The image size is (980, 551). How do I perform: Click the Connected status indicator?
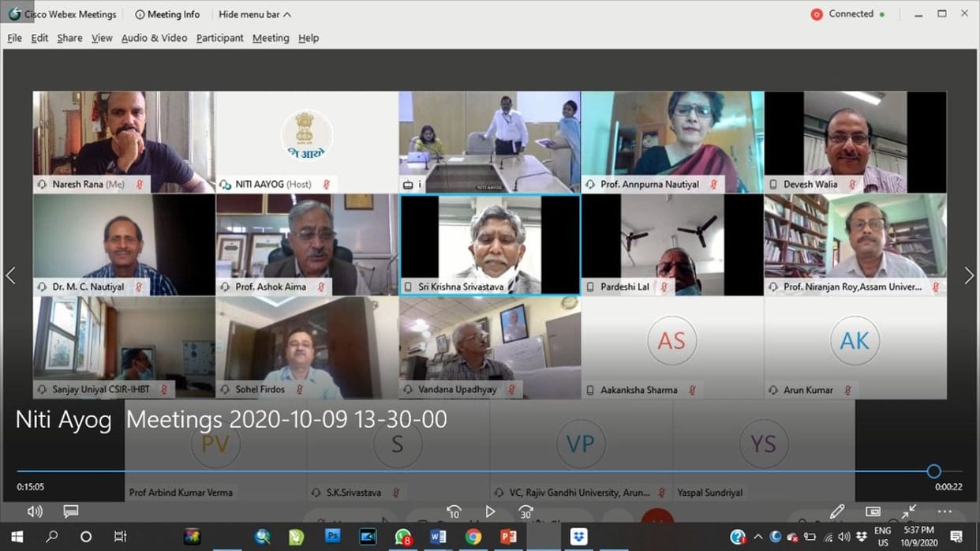click(848, 14)
